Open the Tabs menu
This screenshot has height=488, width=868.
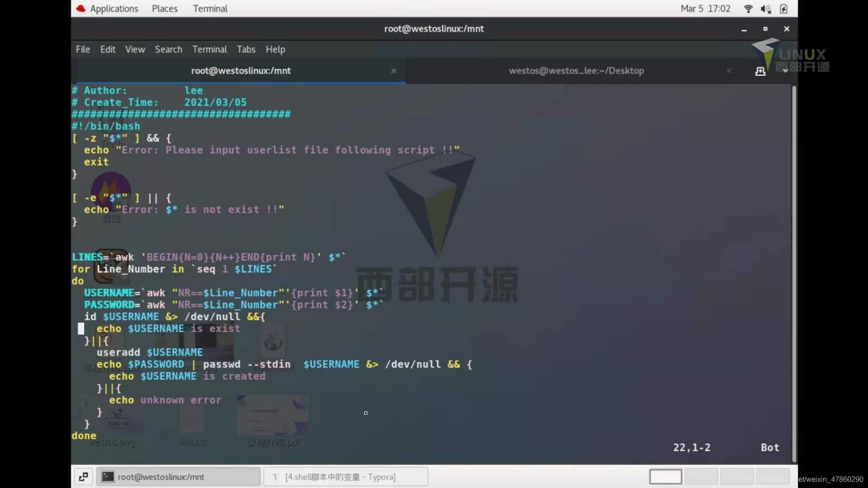point(246,49)
